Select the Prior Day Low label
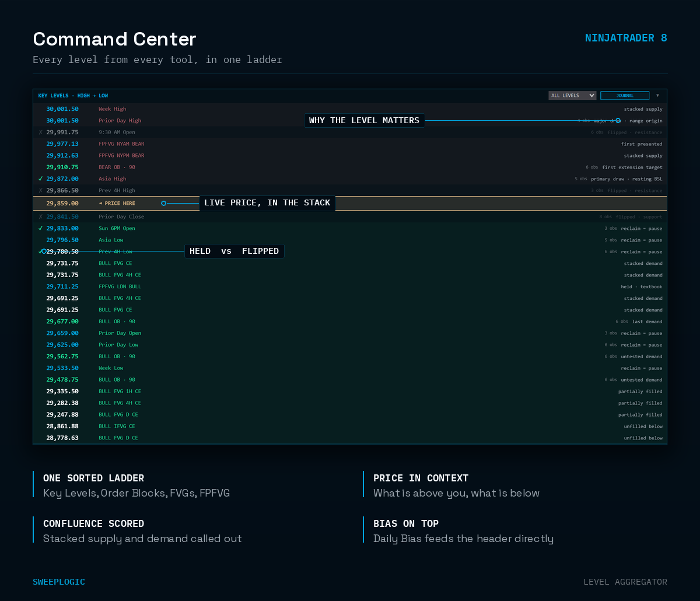700x601 pixels. click(118, 345)
